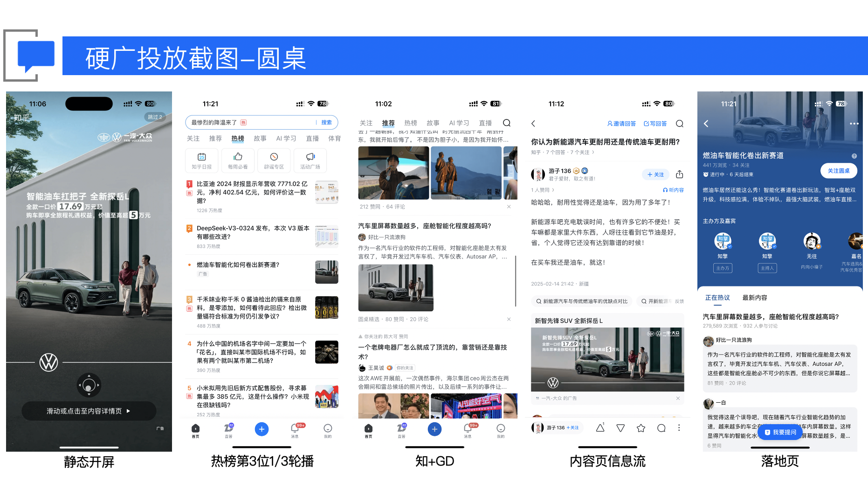The width and height of the screenshot is (868, 489).
Task: Open the 辟谣专区 icon
Action: click(274, 157)
